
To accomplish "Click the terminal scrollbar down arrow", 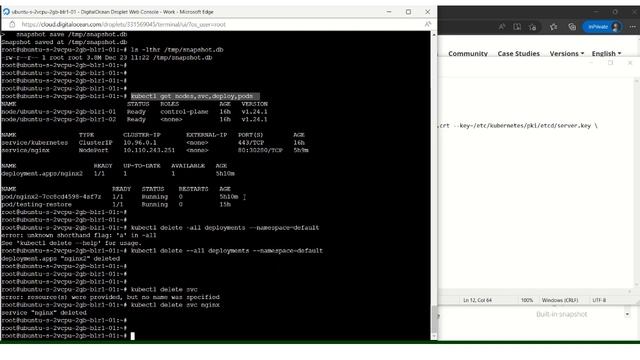I will (x=434, y=336).
